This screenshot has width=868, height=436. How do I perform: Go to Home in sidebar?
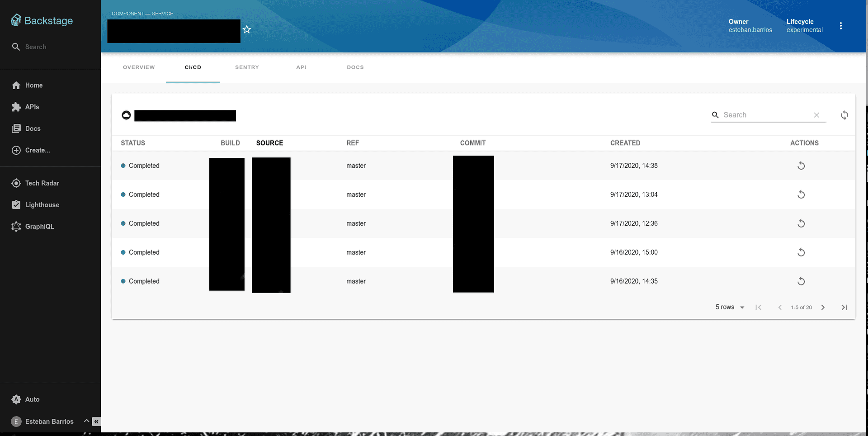(27, 85)
